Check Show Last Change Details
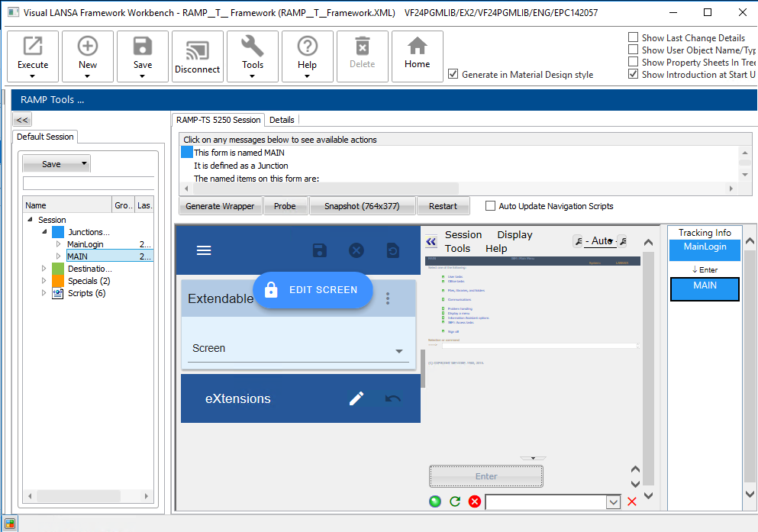Image resolution: width=758 pixels, height=532 pixels. point(633,37)
